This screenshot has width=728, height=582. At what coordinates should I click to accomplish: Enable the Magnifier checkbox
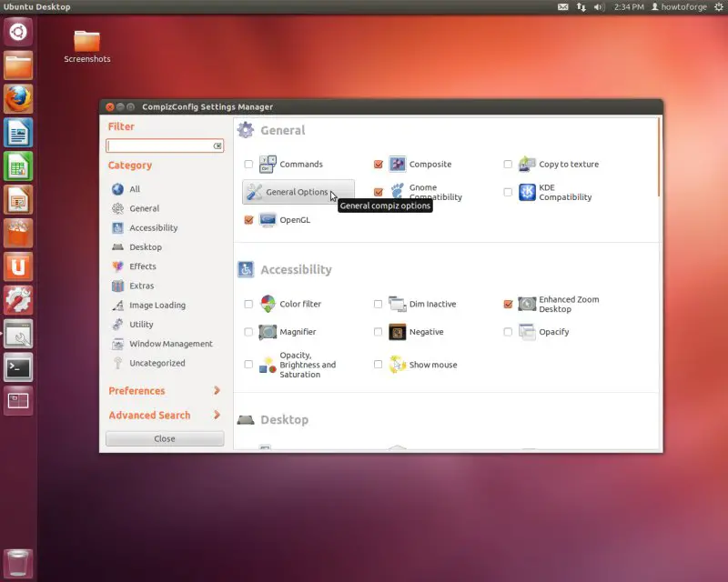[x=248, y=332]
